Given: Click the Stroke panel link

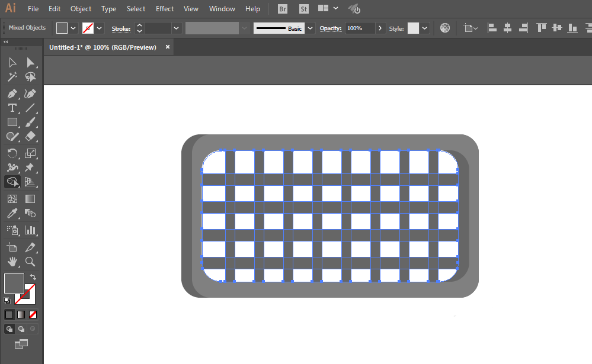Looking at the screenshot, I should pos(121,28).
